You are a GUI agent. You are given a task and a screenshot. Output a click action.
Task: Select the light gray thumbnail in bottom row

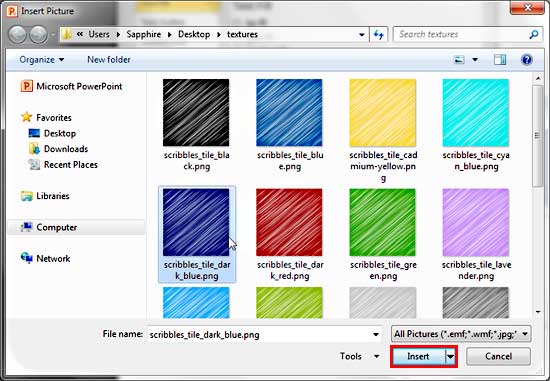383,303
